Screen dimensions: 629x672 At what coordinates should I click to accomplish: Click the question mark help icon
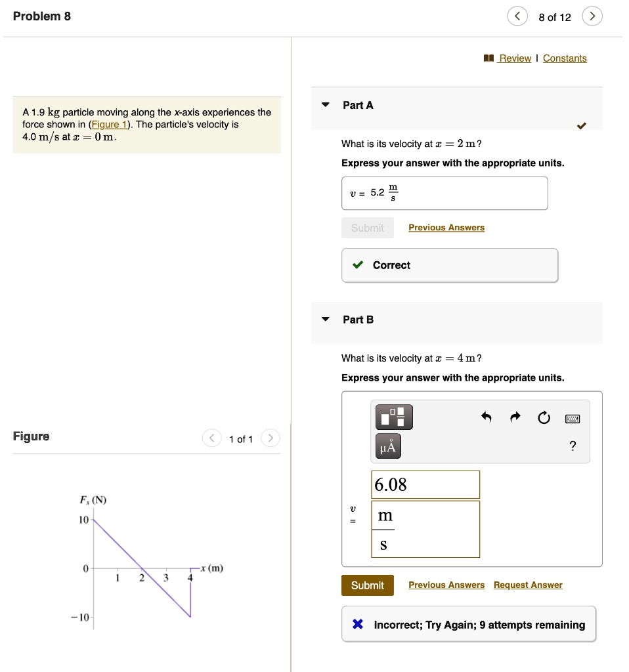click(x=572, y=446)
